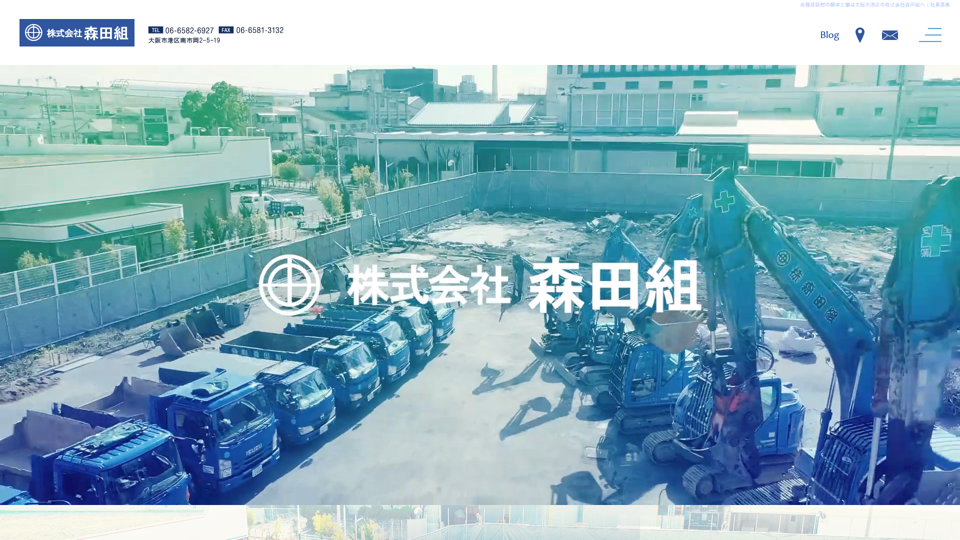Open the envelope contact mail icon
Screen dimensions: 960x540
889,35
